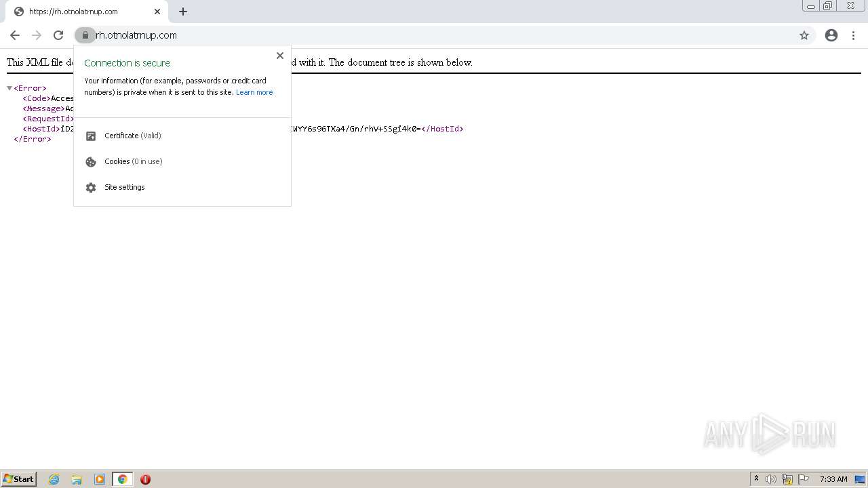
Task: Click the cookie icon in popup
Action: (x=91, y=162)
